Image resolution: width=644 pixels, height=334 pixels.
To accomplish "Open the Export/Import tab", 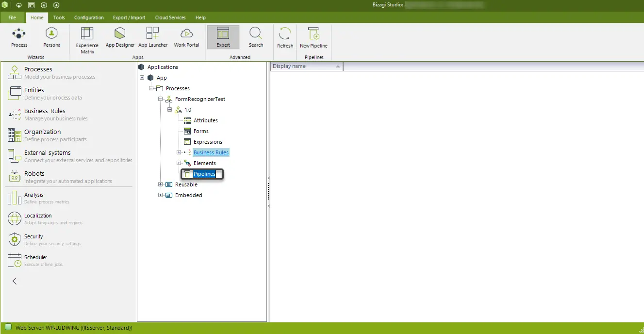I will [x=129, y=17].
